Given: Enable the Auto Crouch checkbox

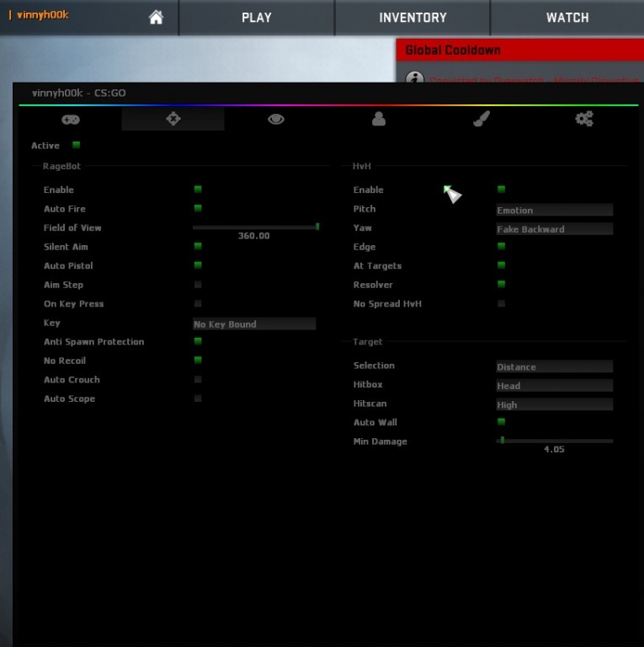Looking at the screenshot, I should [198, 379].
